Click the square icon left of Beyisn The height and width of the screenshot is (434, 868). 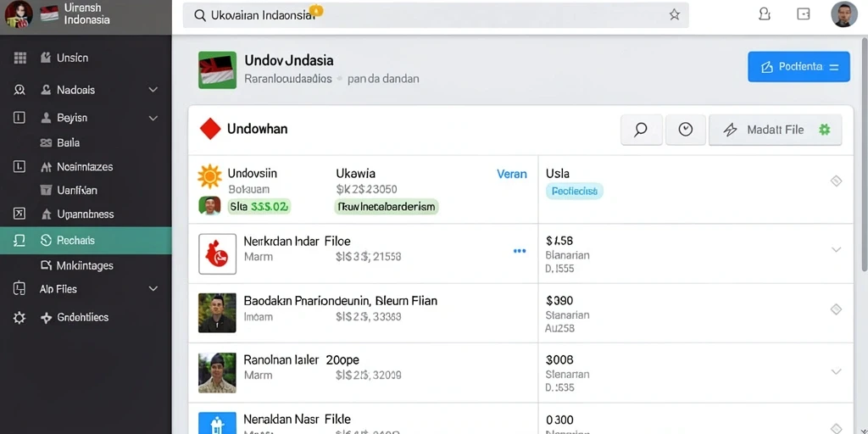click(x=19, y=117)
